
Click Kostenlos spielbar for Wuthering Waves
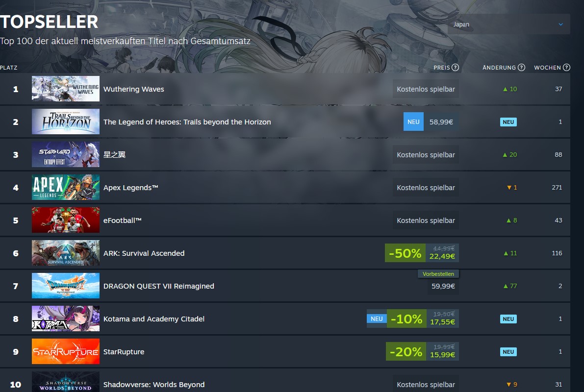(x=426, y=89)
